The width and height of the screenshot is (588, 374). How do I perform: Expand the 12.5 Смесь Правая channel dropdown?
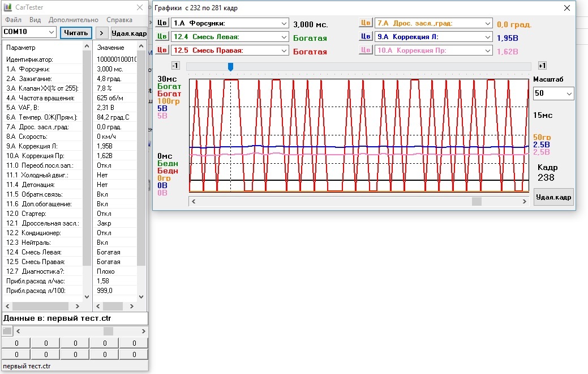click(x=284, y=50)
